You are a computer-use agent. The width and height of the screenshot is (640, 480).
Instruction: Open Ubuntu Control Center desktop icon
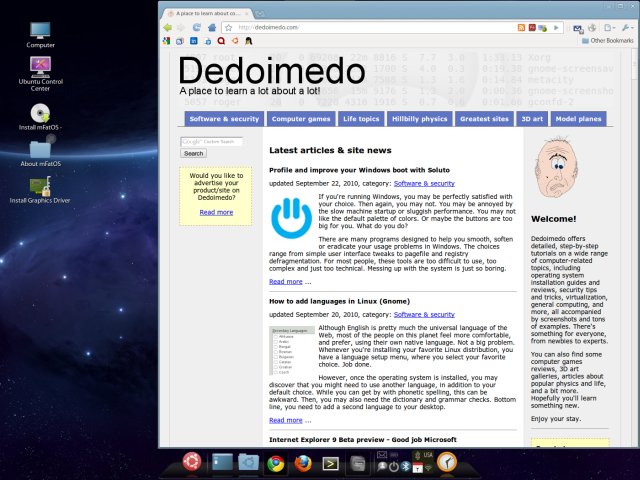click(x=40, y=67)
